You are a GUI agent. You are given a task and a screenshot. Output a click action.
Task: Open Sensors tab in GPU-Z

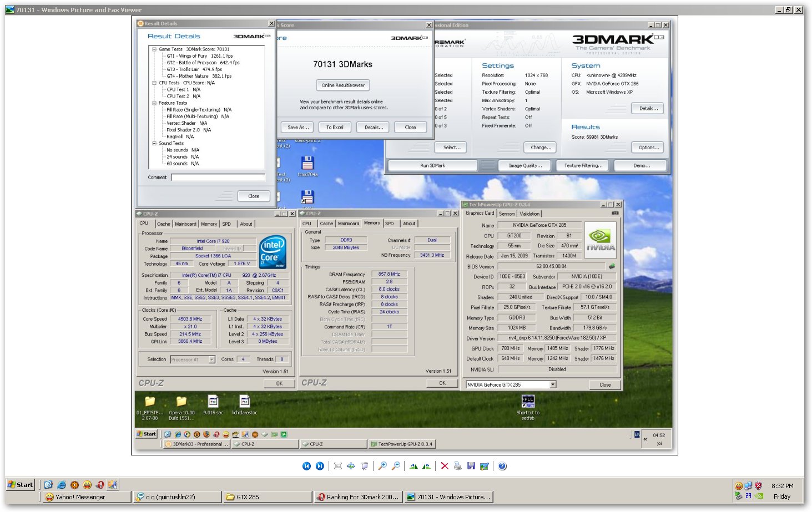507,214
